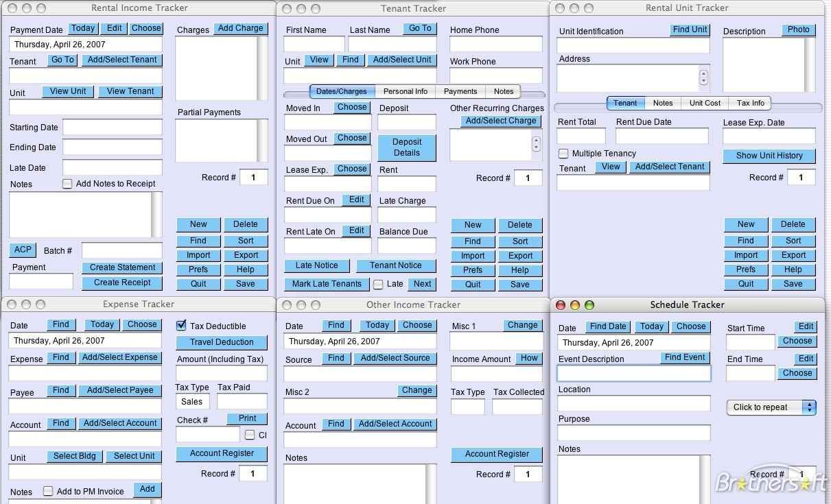Uncheck Tax Deductible in Expense Tracker
831x504 pixels.
[x=182, y=326]
